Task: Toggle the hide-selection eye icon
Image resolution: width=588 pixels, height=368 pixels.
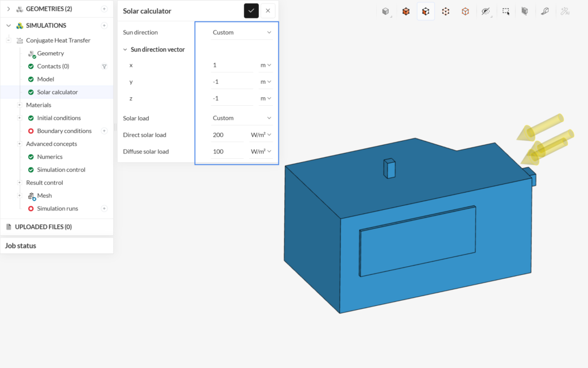Action: click(x=486, y=11)
